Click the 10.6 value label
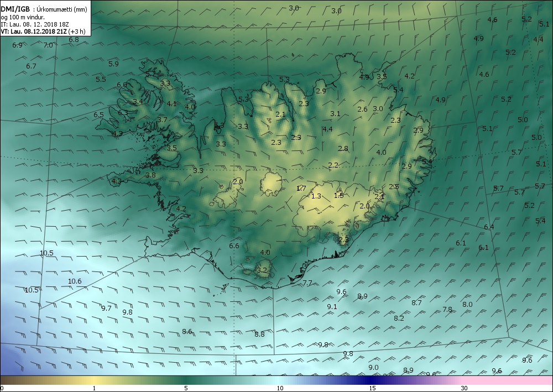553x392 pixels. 75,281
